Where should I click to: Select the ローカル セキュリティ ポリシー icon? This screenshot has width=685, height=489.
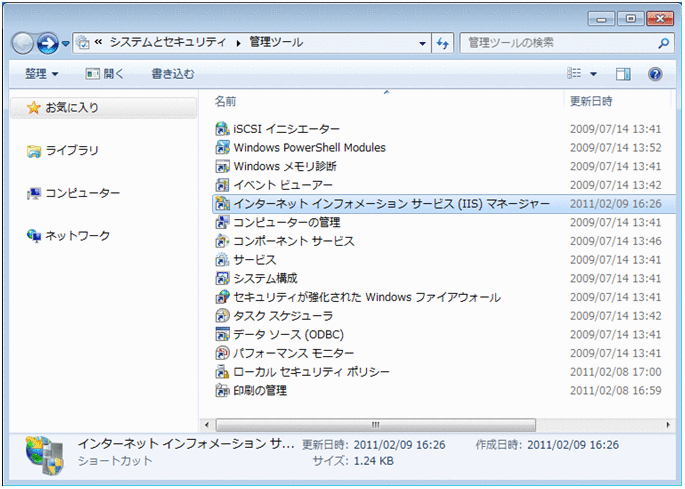(222, 372)
